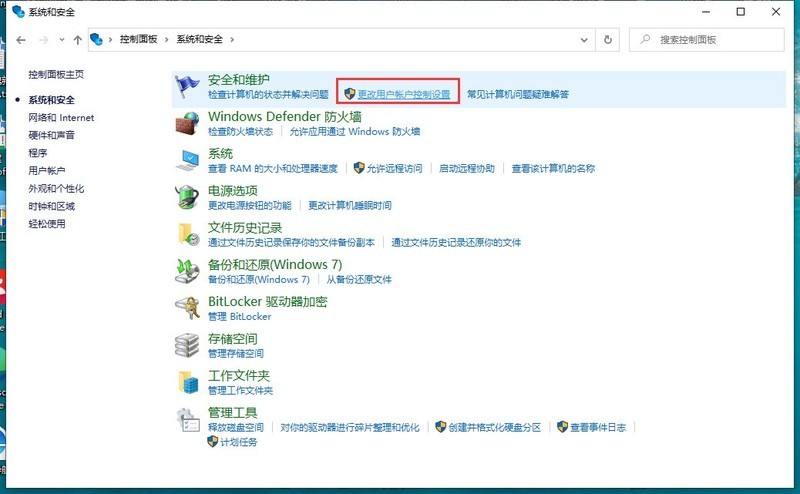Open the 安全和维护 heading link
This screenshot has width=800, height=494.
click(x=239, y=80)
